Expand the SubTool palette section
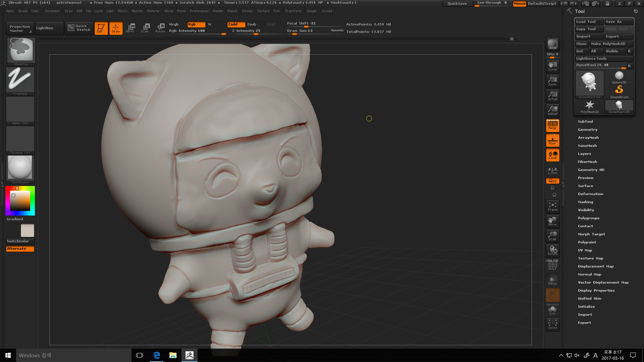 [585, 122]
